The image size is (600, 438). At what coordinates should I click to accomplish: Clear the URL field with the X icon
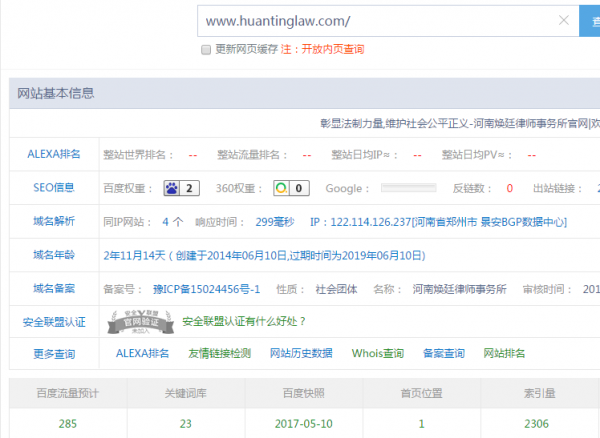(564, 20)
